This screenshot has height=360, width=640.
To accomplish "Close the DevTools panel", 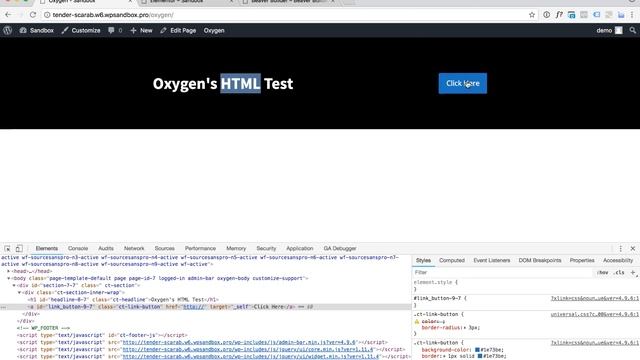I will point(633,248).
